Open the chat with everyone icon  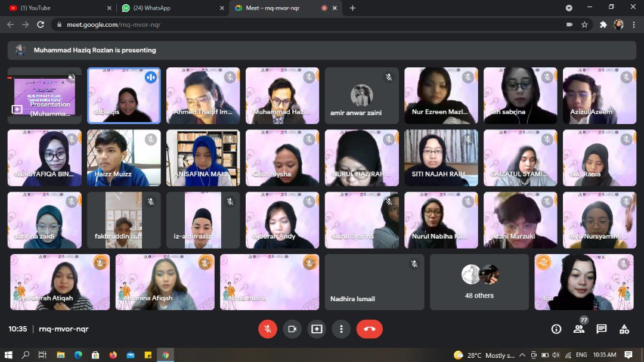601,329
